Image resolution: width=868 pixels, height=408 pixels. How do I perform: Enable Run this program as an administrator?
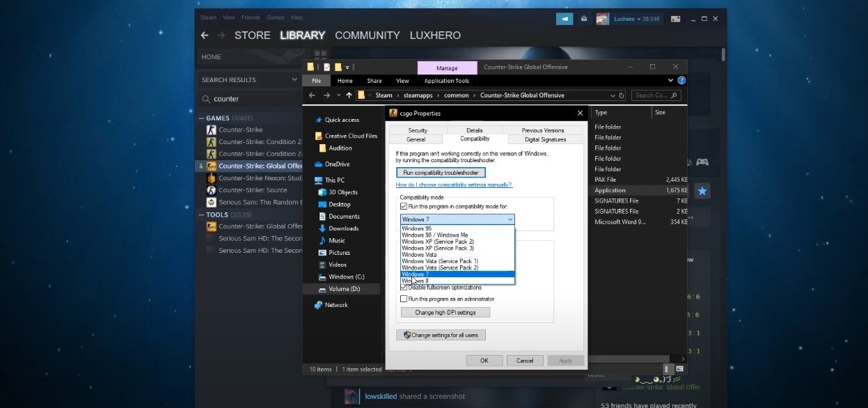point(404,299)
